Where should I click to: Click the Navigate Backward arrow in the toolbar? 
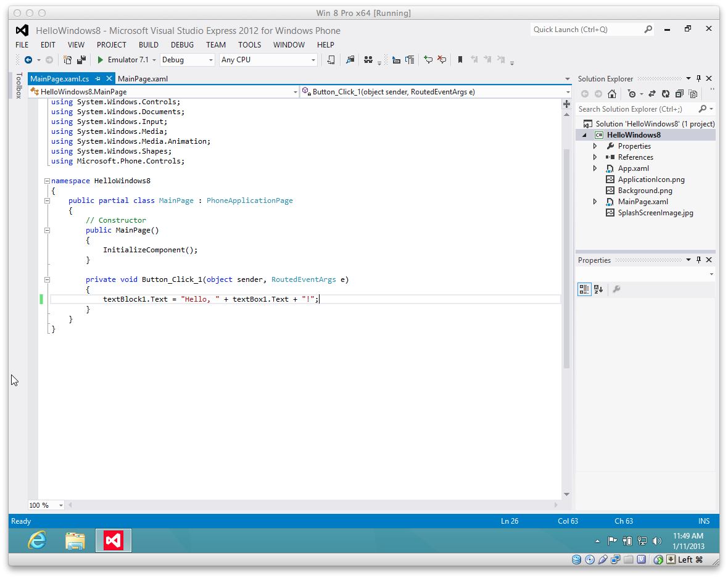(28, 60)
